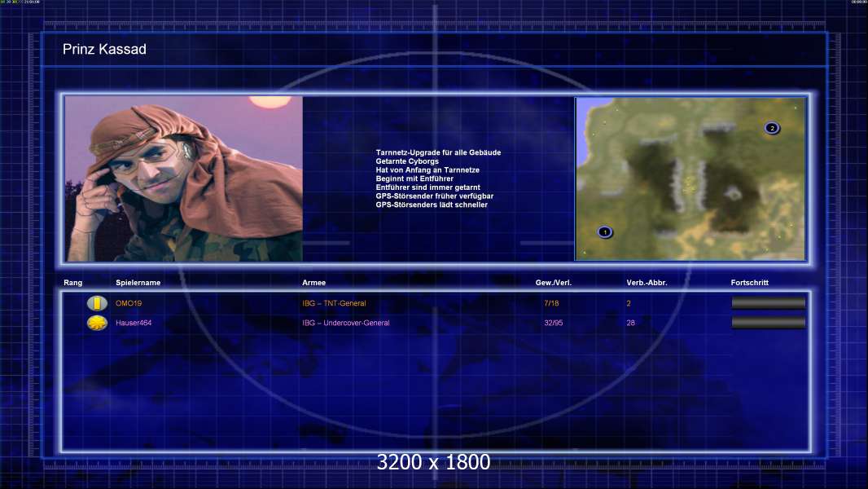Click 'Hat von Anfang an Tarnnetze' line
Image resolution: width=868 pixels, height=489 pixels.
[427, 170]
